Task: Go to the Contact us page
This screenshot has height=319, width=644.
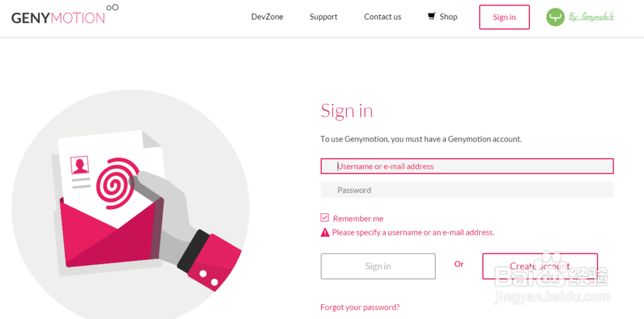Action: [383, 17]
